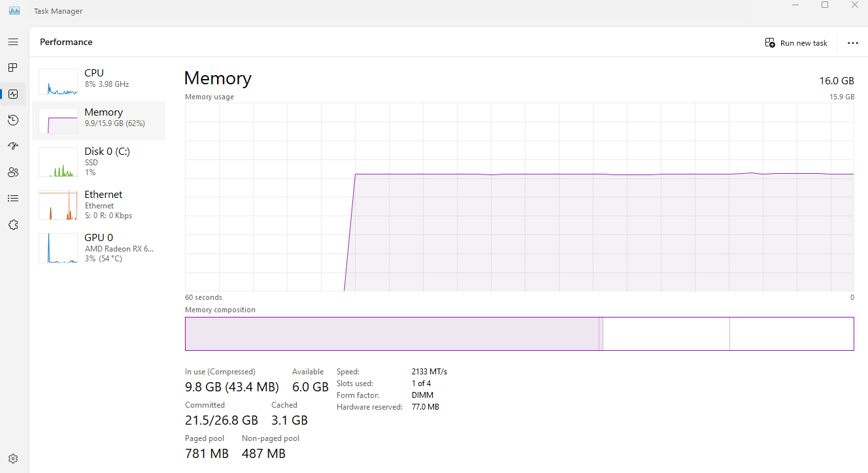Show the Ethernet network graph
This screenshot has height=473, width=868.
click(x=99, y=205)
